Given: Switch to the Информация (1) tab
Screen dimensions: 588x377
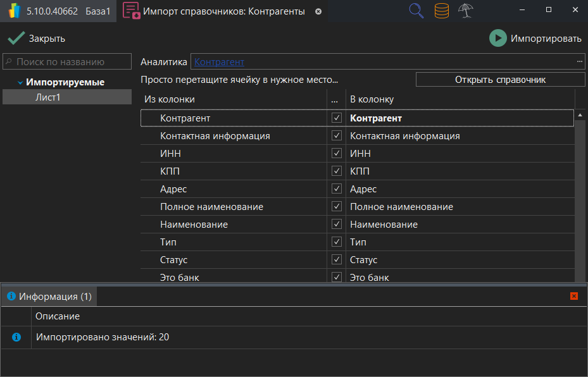Looking at the screenshot, I should 49,296.
